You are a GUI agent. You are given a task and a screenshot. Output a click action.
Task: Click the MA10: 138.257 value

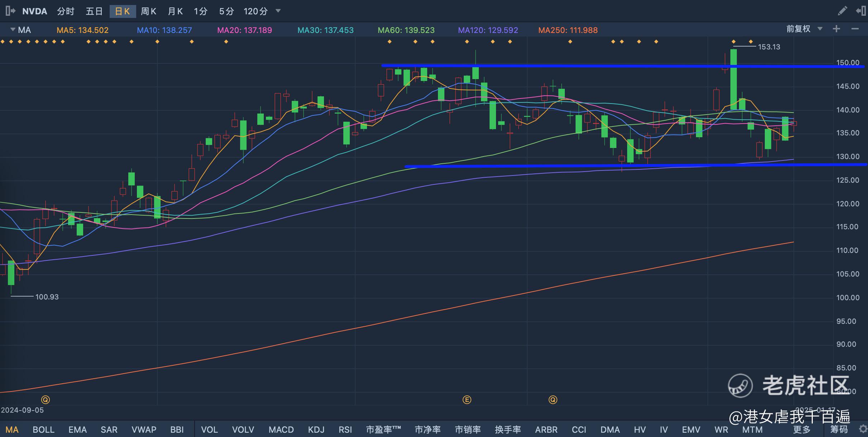click(164, 30)
